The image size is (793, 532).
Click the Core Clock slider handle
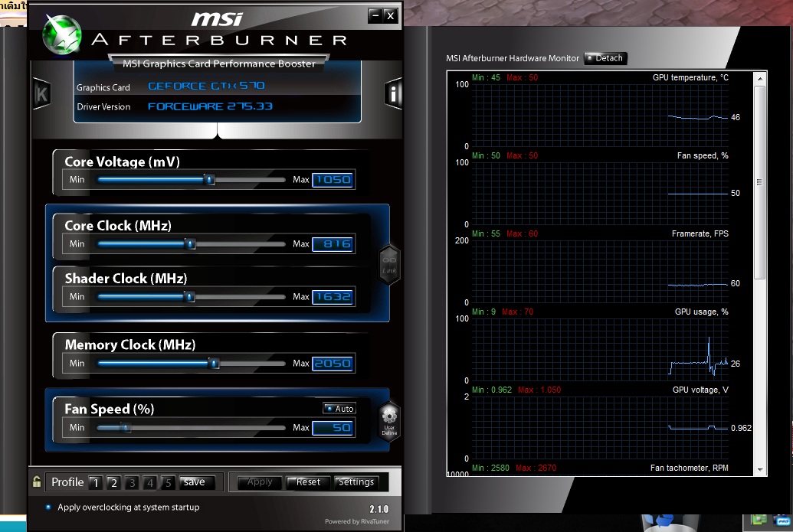(x=190, y=244)
